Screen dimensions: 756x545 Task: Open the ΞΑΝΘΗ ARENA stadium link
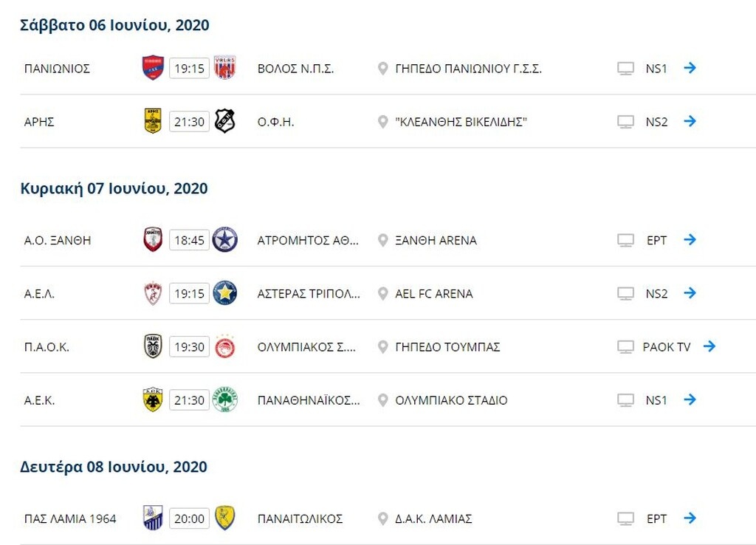coord(436,240)
